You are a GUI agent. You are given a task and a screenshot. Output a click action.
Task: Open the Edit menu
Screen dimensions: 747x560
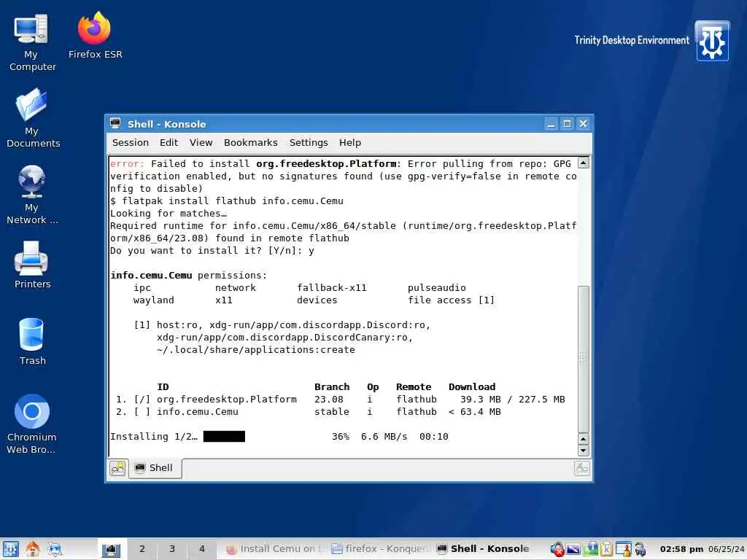coord(169,142)
